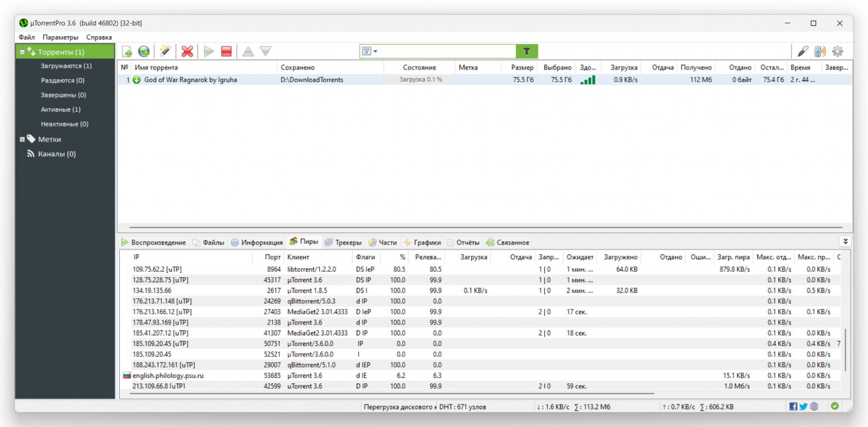Move torrent up in queue arrow

[248, 52]
